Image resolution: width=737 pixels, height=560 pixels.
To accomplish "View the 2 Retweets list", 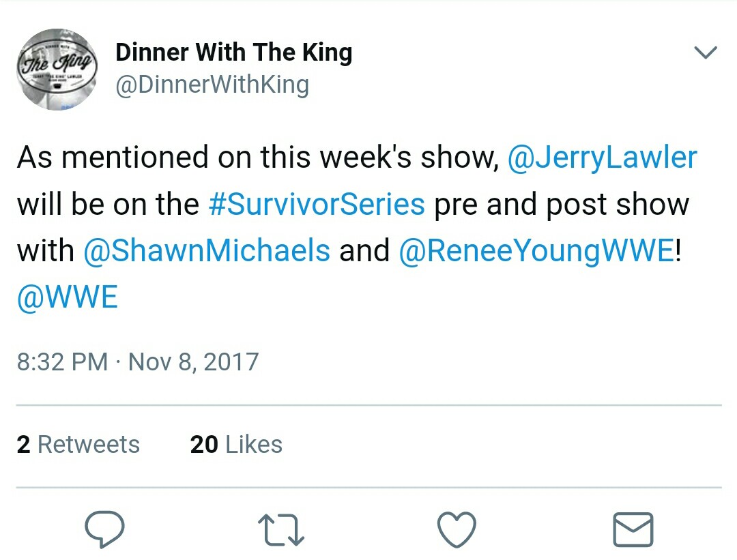I will point(78,445).
